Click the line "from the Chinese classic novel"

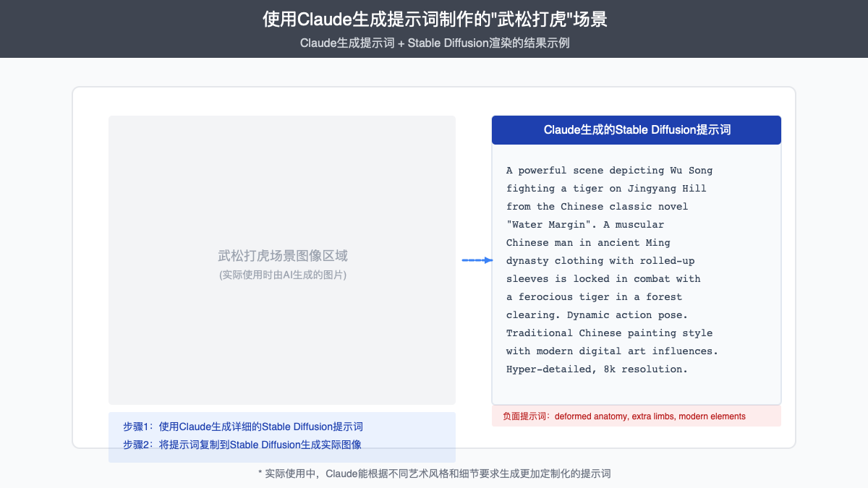(597, 207)
